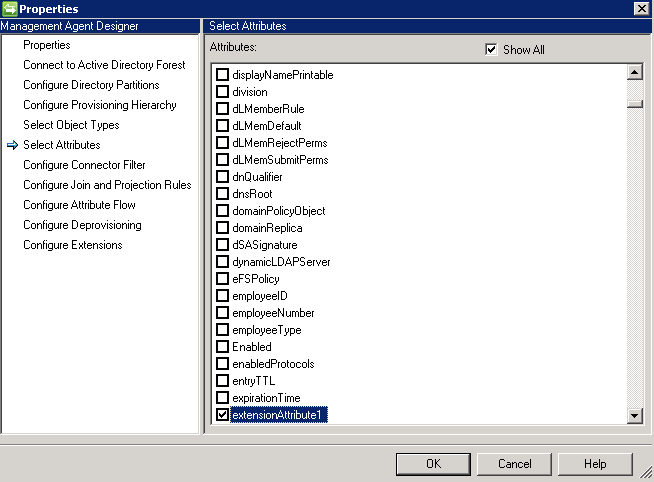Click the employeeID attribute name

(x=260, y=296)
